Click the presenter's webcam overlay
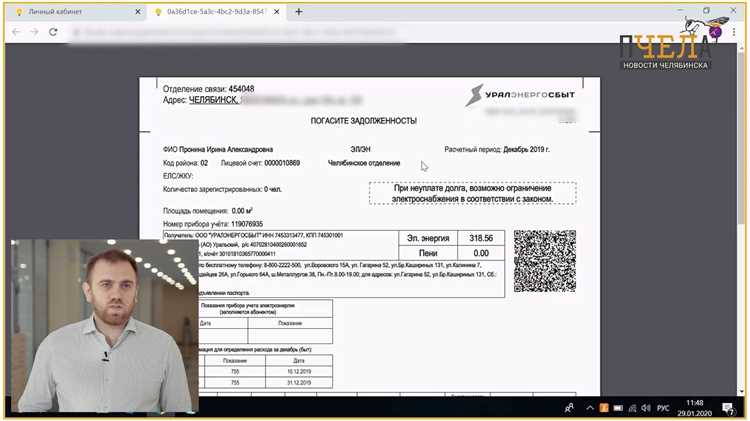Screen dimensions: 750x421 click(x=104, y=326)
